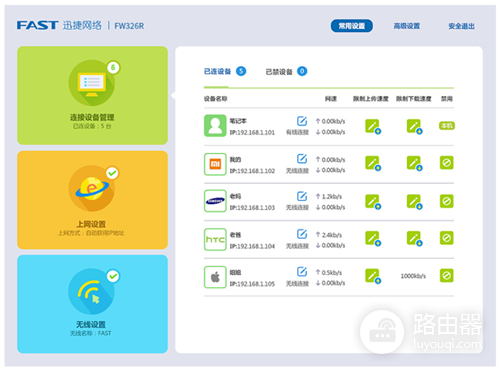500x372 pixels.
Task: Edit name of device 192.168.1.101
Action: click(x=302, y=121)
